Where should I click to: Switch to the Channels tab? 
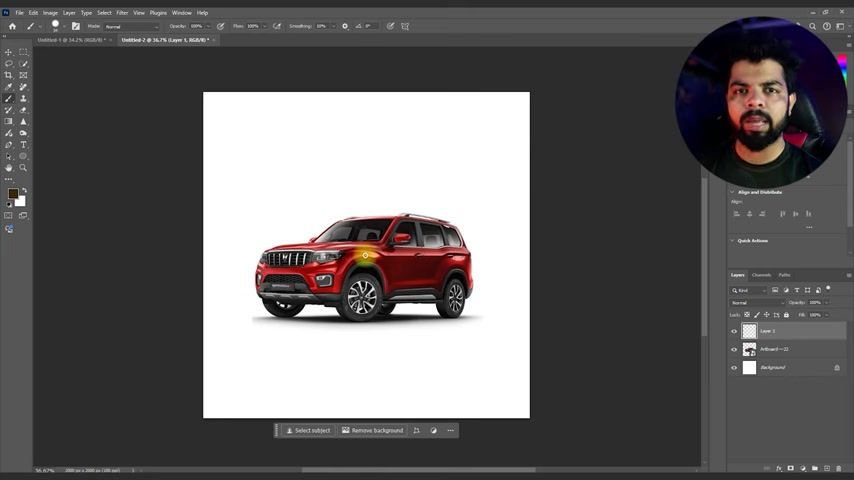(x=761, y=275)
